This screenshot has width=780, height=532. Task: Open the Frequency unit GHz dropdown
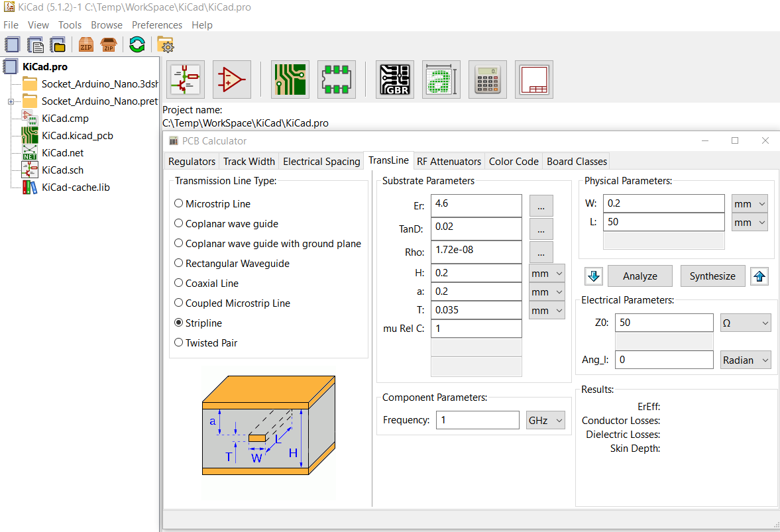click(545, 420)
